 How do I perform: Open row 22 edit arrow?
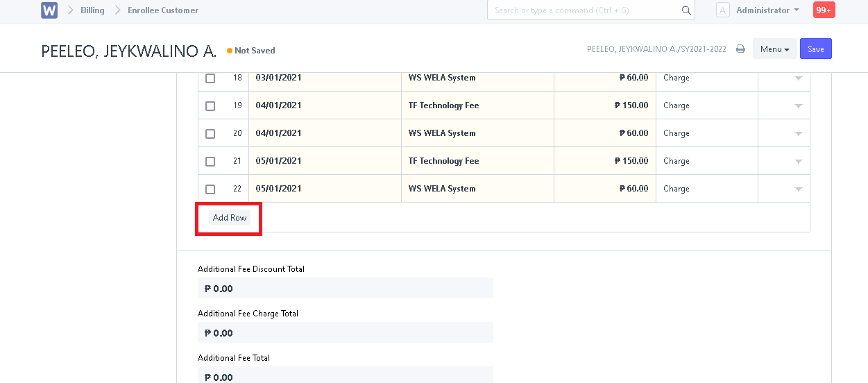[x=798, y=189]
